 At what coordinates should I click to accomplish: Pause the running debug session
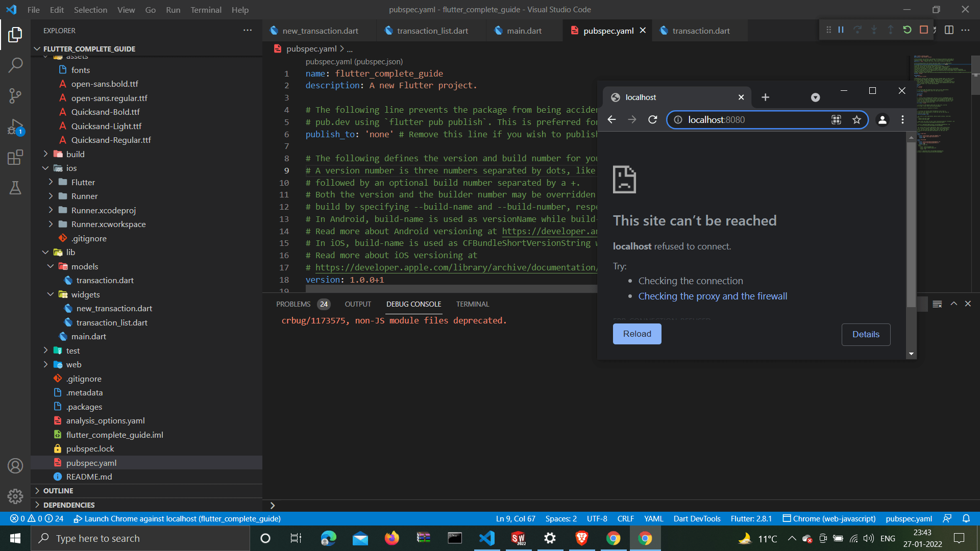[840, 30]
